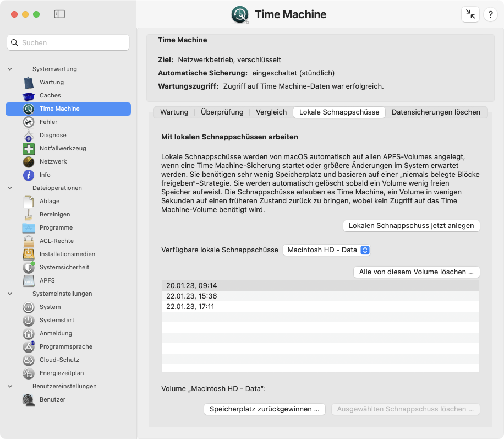Open the Cloud-Schutz icon
504x439 pixels.
point(29,360)
